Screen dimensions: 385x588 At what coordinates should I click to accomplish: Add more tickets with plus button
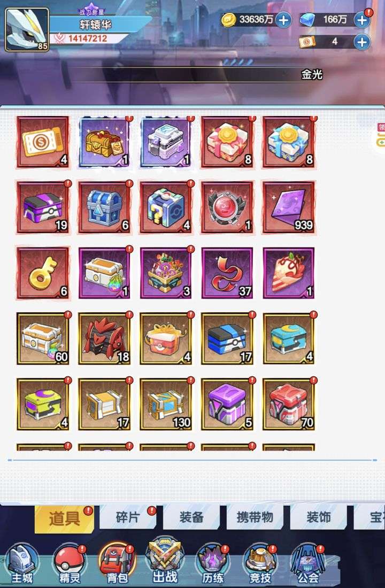point(361,42)
